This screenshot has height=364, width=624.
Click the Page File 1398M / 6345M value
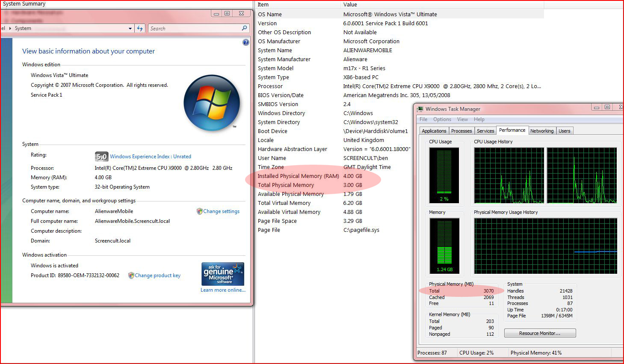point(556,316)
